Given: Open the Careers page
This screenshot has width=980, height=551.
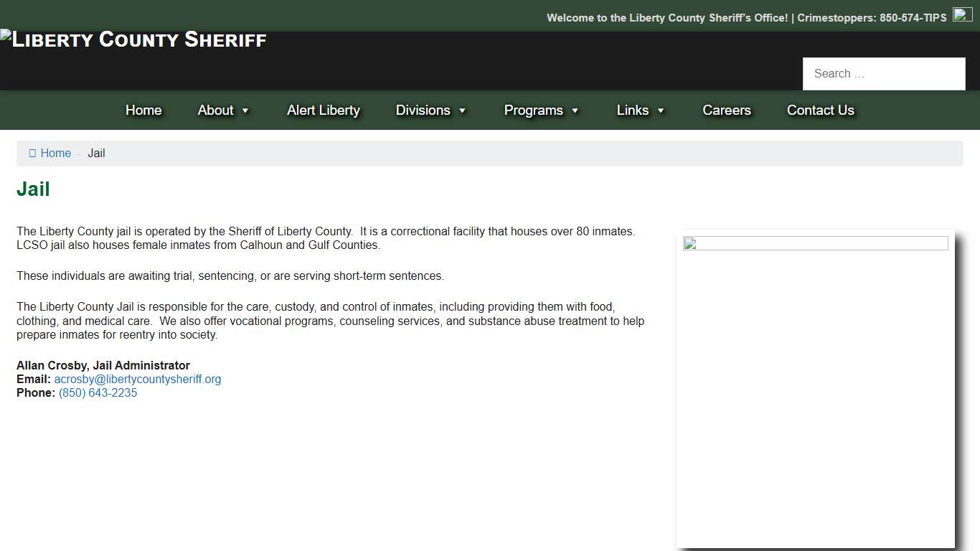Looking at the screenshot, I should point(727,110).
